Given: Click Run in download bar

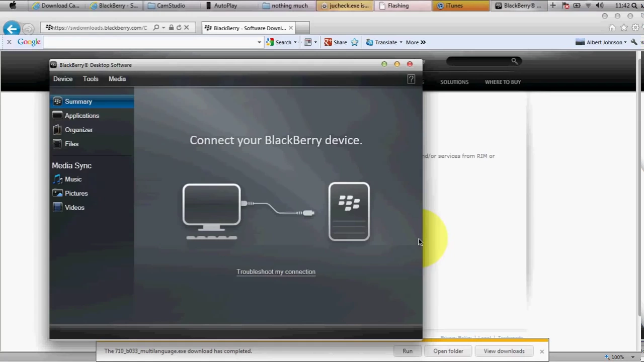Looking at the screenshot, I should [x=408, y=351].
